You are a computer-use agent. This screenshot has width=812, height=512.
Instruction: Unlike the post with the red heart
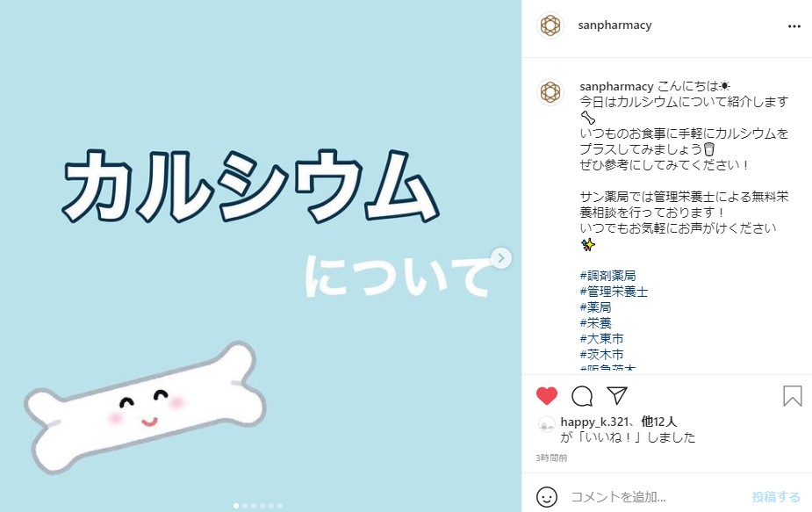tap(546, 396)
